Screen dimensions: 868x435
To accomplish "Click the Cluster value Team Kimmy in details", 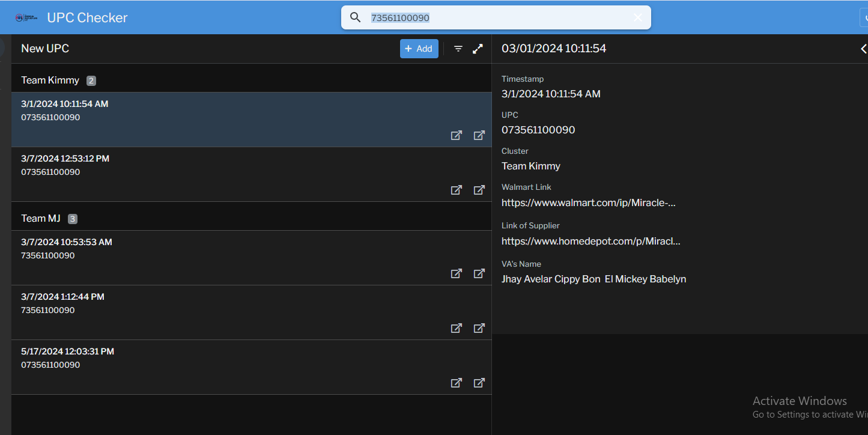I will (x=531, y=166).
